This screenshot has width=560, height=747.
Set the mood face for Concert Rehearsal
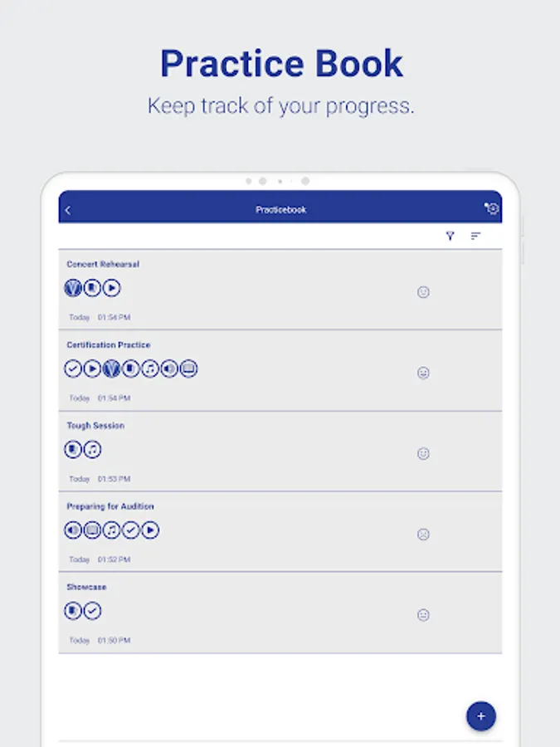point(423,292)
